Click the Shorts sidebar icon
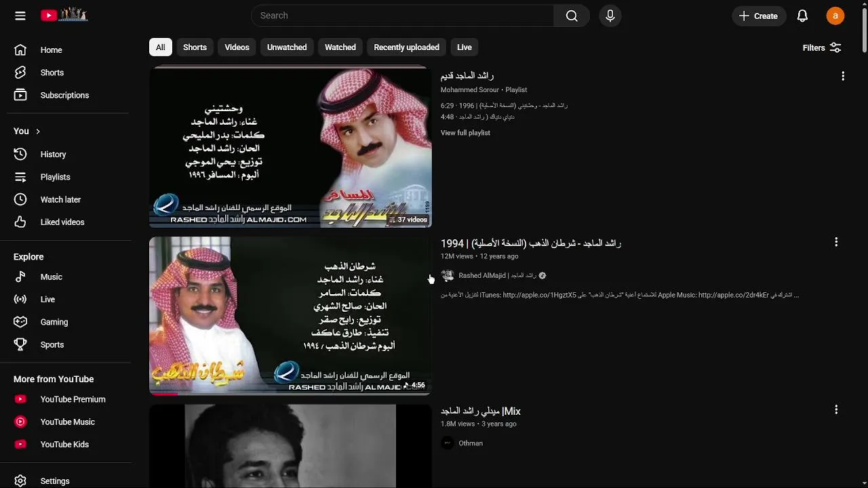The width and height of the screenshot is (868, 488). pyautogui.click(x=20, y=73)
